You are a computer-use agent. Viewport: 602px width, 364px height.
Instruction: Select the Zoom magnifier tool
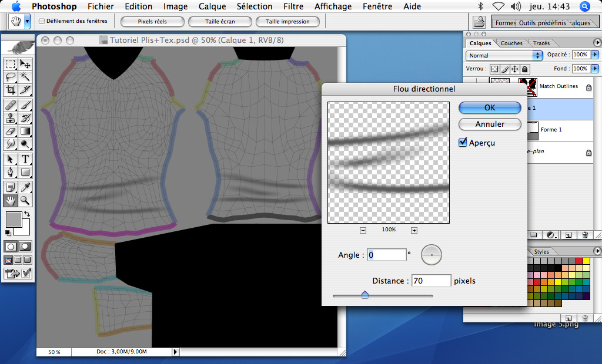[25, 200]
